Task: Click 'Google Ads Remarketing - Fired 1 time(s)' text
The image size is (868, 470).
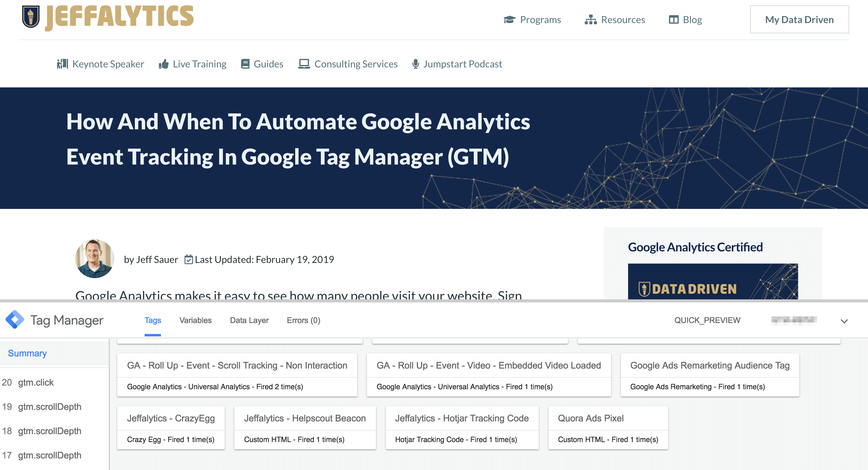Action: coord(698,387)
